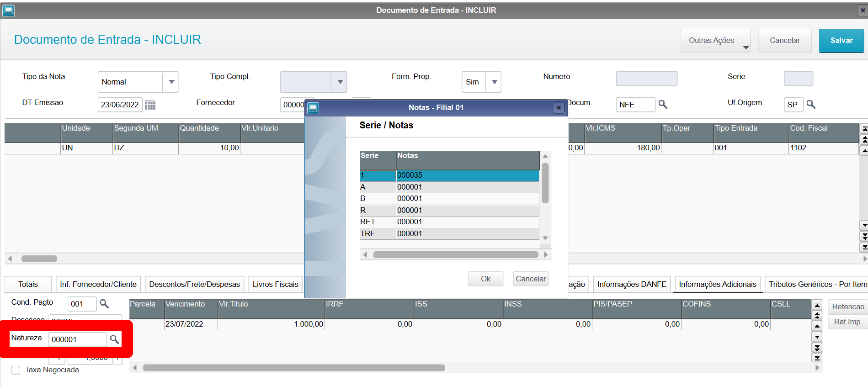Switch to the Livros Fiscais tab
This screenshot has width=868, height=386.
276,284
